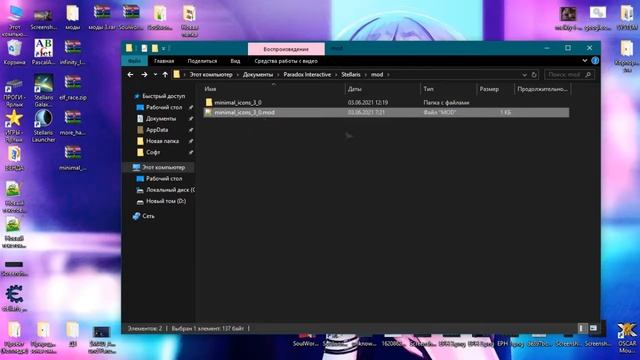The width and height of the screenshot is (640, 360).
Task: Open the 'ИГРЫ - Ярлык' star shortcut
Action: click(14, 126)
